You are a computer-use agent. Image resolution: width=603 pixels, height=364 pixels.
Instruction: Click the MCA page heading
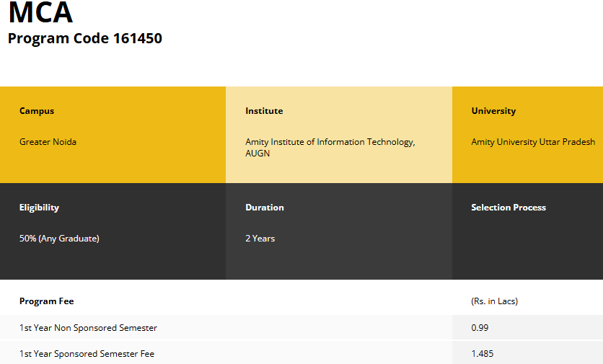click(x=40, y=13)
